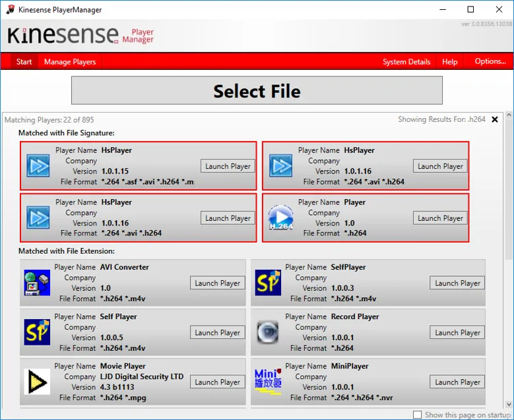
Task: Click the version number 'ver 3.0.8356.13038'
Action: coord(486,24)
